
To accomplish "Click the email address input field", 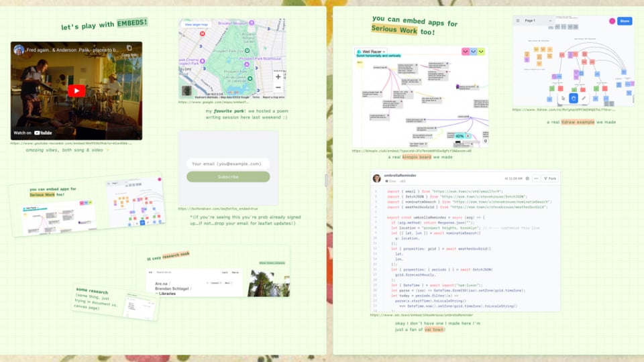I will point(228,164).
